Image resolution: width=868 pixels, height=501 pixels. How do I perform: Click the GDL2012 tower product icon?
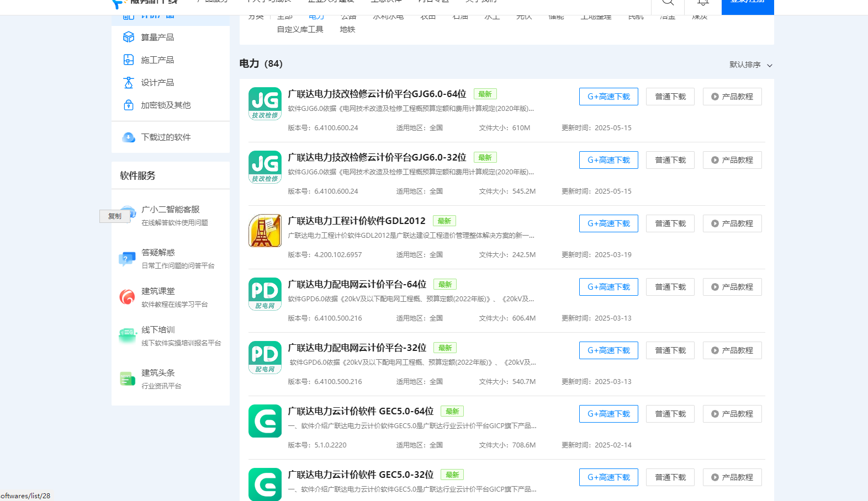pos(265,231)
